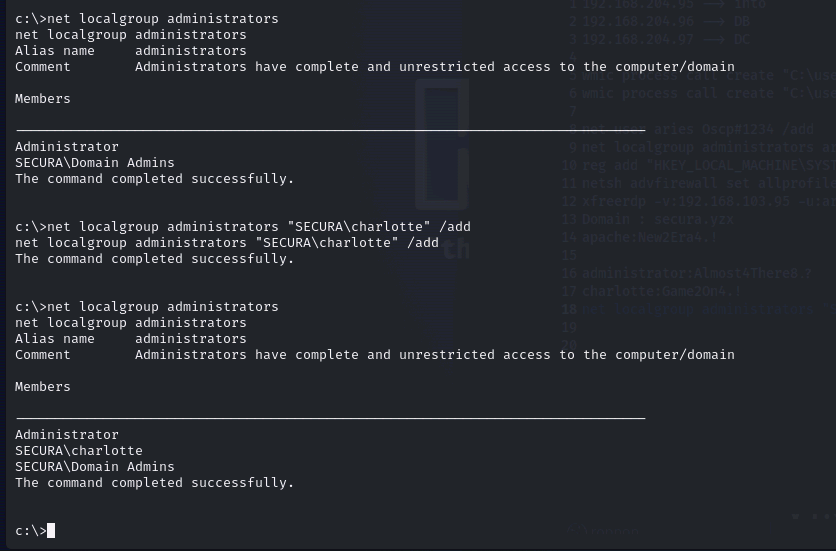Click the first 'Alias name' label
836x551 pixels.
coord(54,51)
